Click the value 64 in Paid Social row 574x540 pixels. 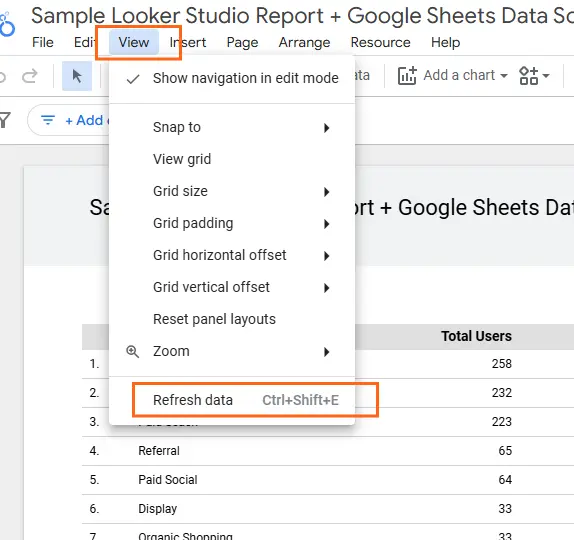point(505,480)
